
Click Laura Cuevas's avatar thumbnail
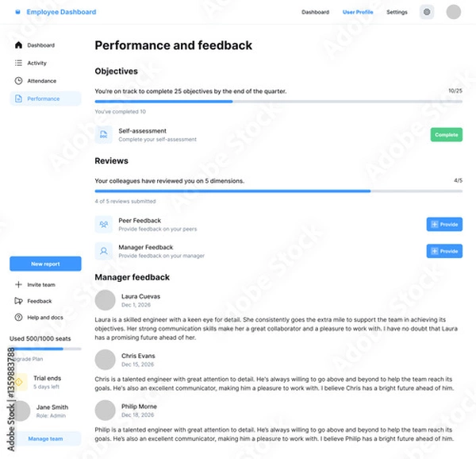(x=105, y=300)
